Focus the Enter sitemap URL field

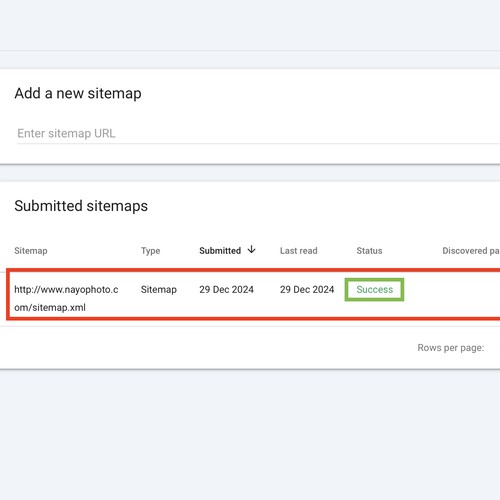tap(258, 133)
